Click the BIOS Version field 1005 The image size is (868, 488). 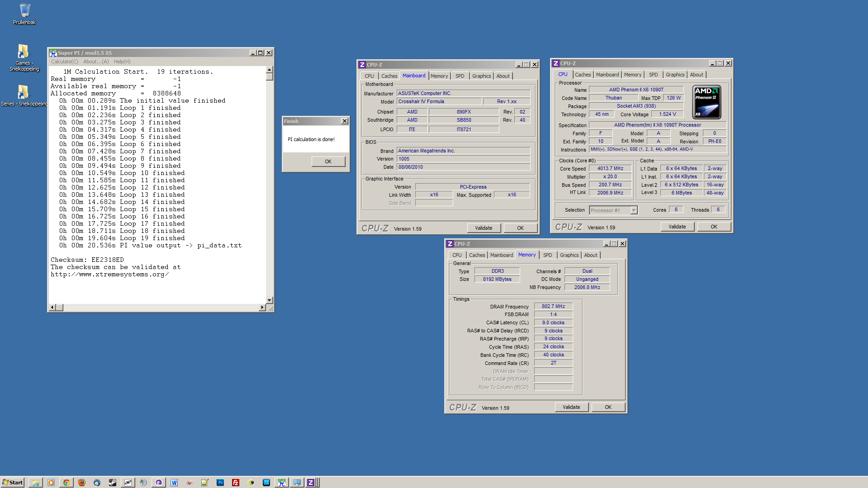click(x=463, y=159)
